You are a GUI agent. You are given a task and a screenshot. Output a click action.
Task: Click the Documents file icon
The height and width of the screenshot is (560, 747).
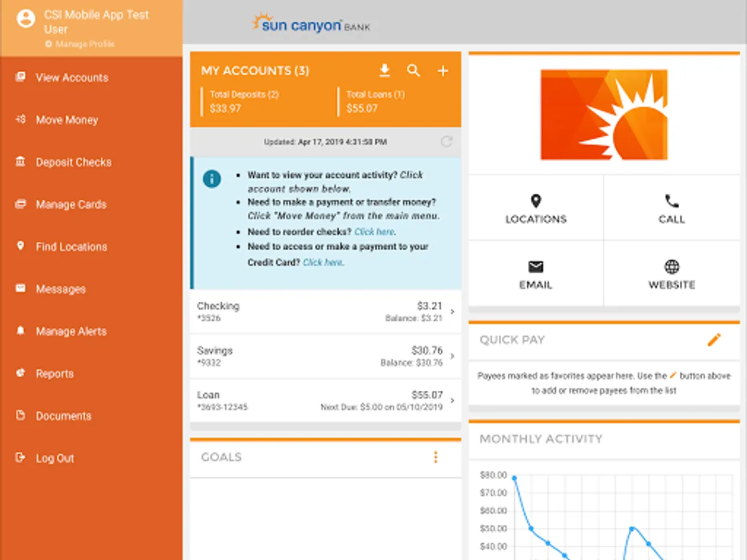click(x=21, y=416)
